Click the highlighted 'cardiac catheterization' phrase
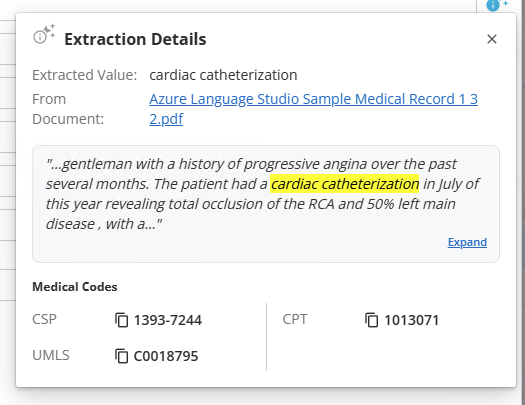The height and width of the screenshot is (405, 525). click(x=345, y=184)
